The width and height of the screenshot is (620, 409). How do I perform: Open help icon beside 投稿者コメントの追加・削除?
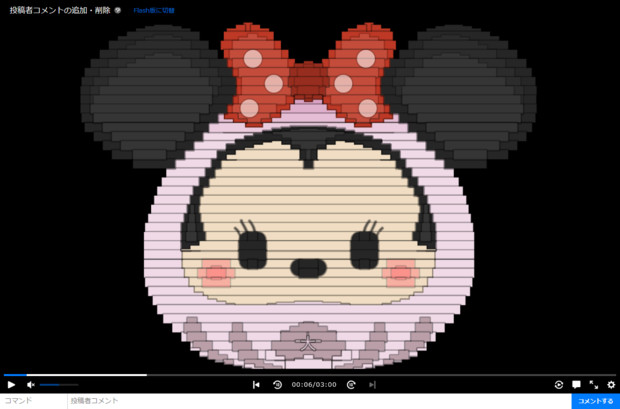(118, 11)
